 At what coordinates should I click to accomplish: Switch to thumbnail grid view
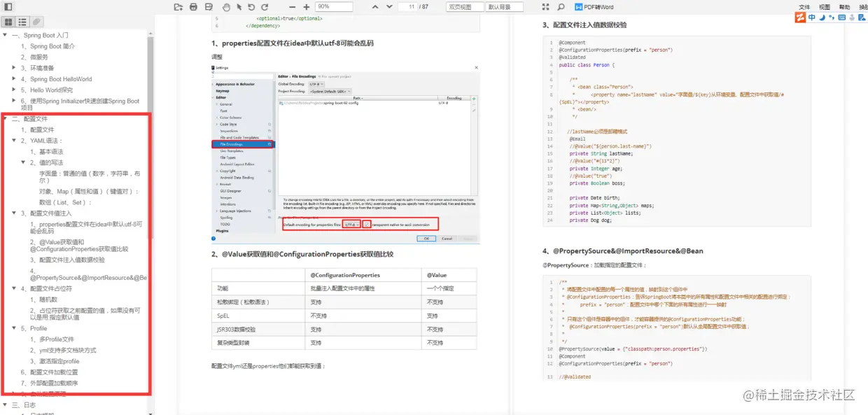(x=8, y=22)
